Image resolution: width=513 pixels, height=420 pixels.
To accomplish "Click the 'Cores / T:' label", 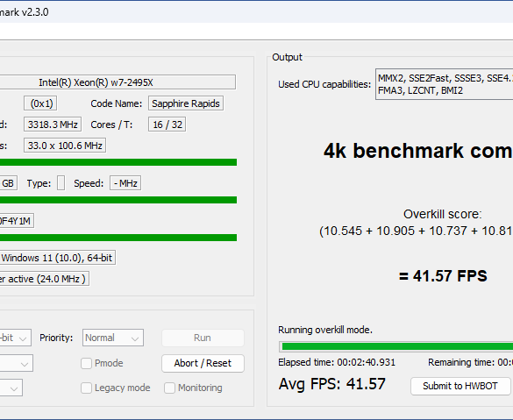I will 111,125.
